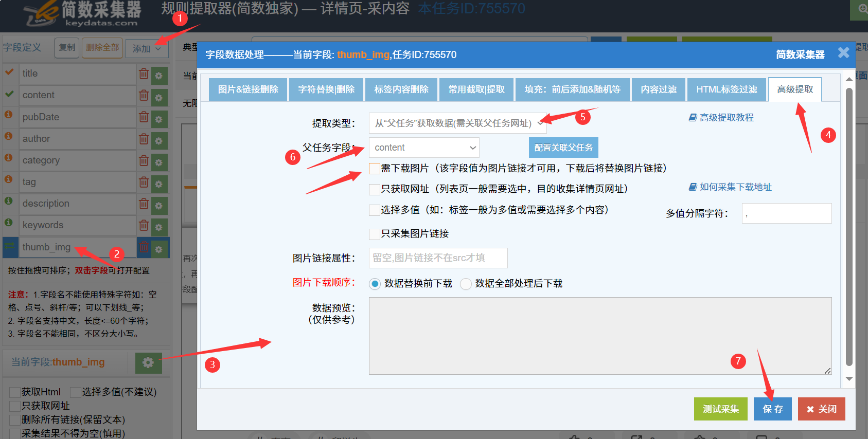Open the 提取类型 dropdown
Image resolution: width=868 pixels, height=439 pixels.
[457, 123]
